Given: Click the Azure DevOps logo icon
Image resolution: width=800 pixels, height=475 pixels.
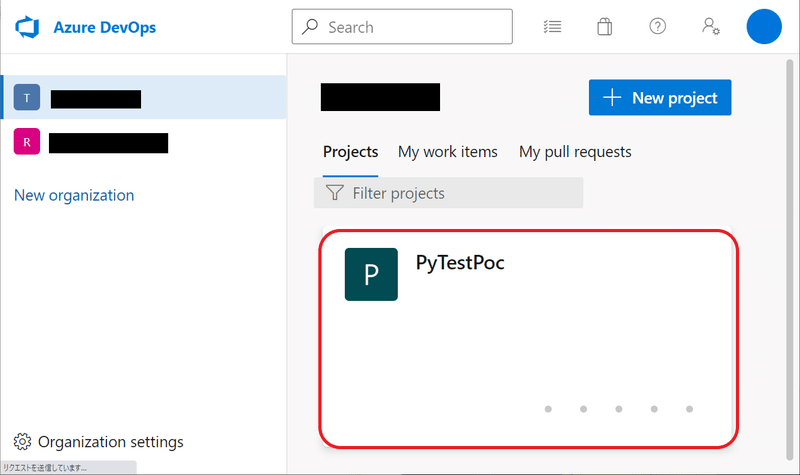Looking at the screenshot, I should click(27, 27).
